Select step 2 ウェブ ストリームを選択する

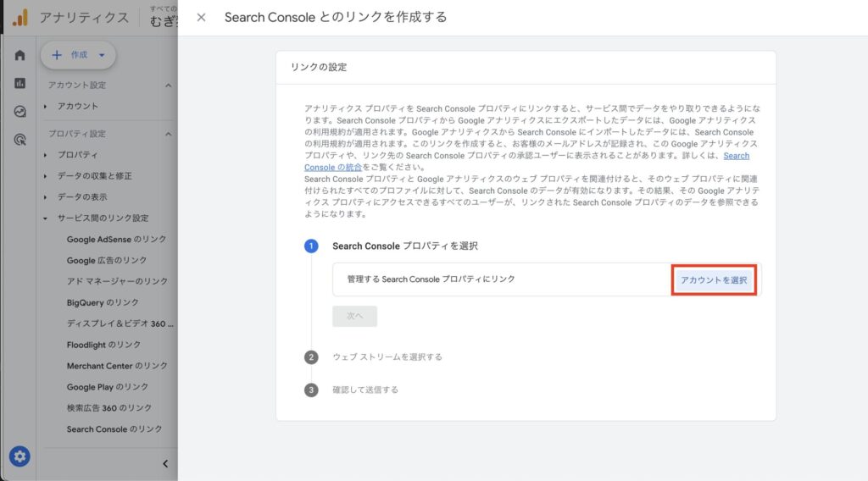pos(387,357)
